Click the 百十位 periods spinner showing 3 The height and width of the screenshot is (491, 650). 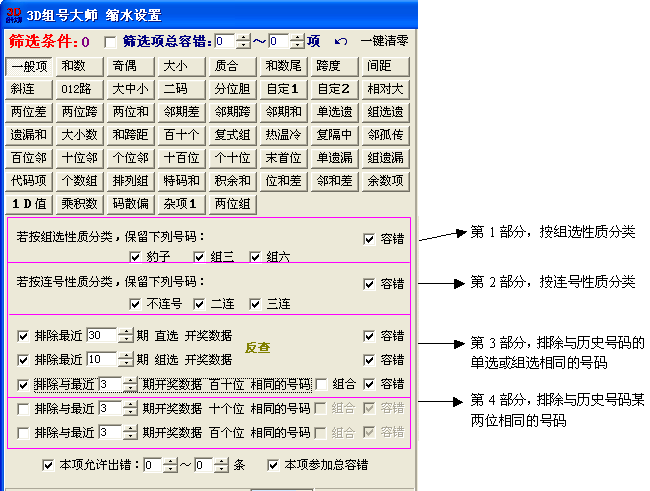(109, 384)
